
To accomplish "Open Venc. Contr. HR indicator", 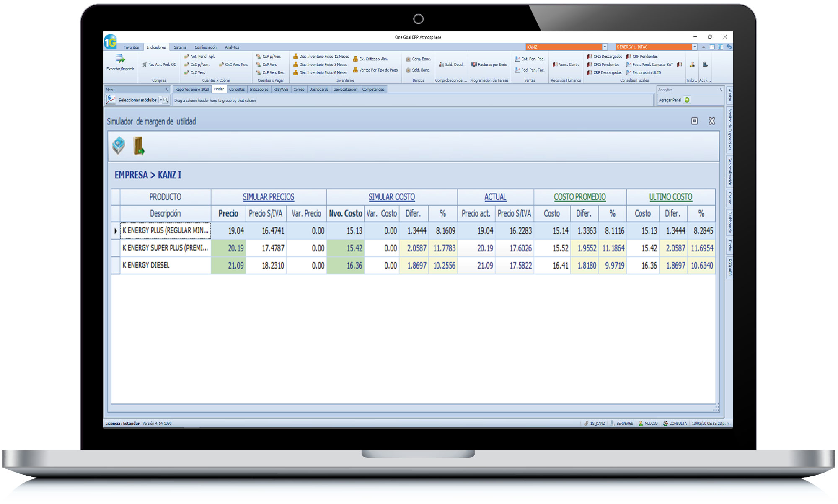I will coord(566,65).
